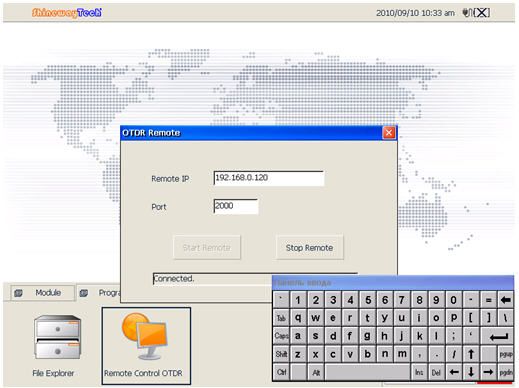Toggle the Caps key on keyboard

(x=281, y=336)
